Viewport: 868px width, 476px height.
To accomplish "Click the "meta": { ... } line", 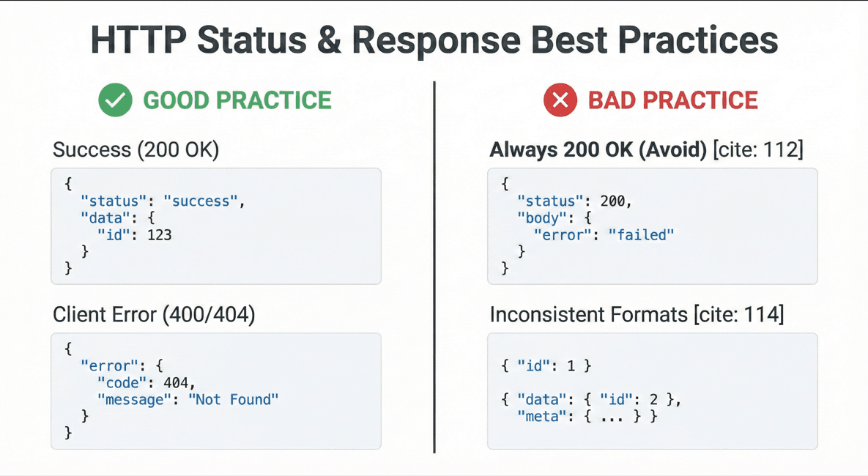I will 587,416.
